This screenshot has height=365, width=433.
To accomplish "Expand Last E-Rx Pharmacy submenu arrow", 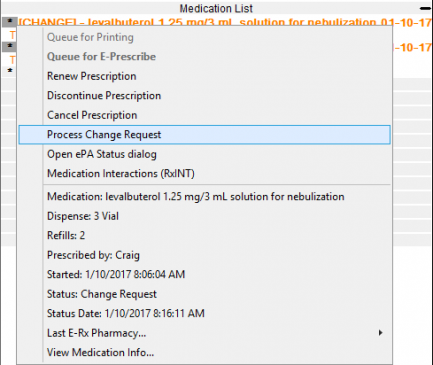I will click(380, 333).
